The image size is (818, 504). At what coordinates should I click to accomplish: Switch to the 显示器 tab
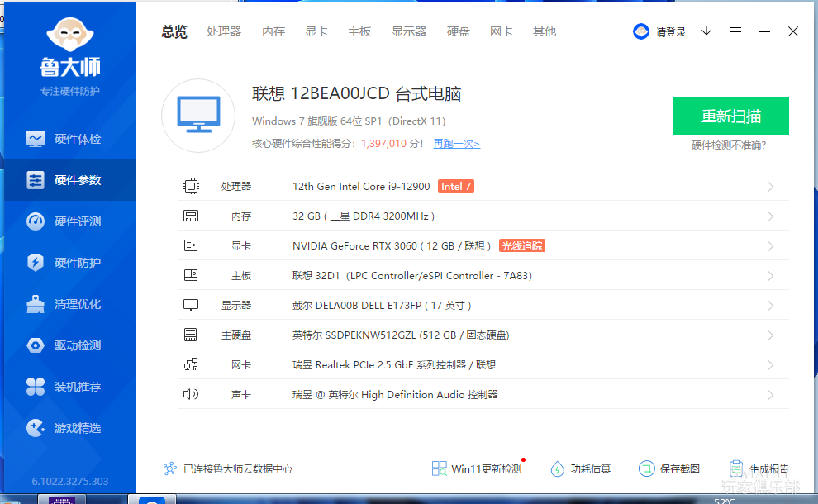pyautogui.click(x=409, y=32)
